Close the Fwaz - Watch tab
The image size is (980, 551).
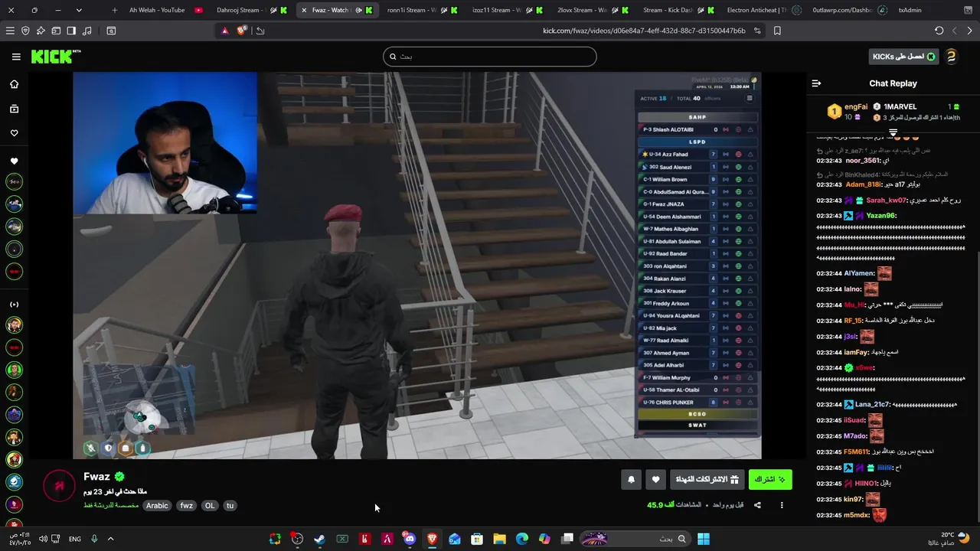304,10
